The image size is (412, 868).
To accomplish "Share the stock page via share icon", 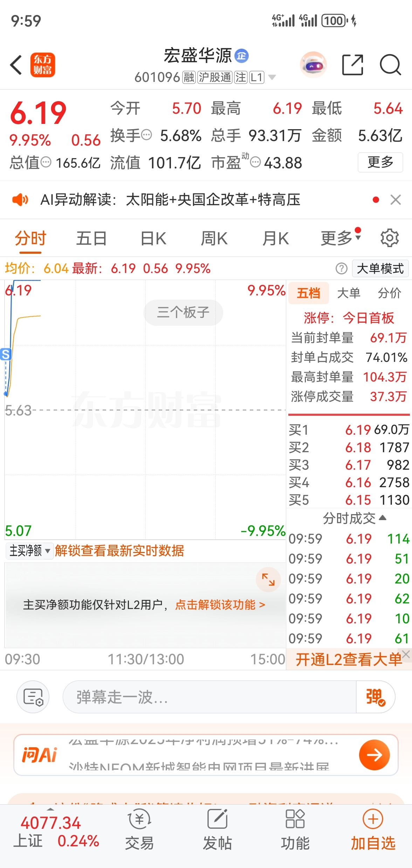I will point(352,65).
